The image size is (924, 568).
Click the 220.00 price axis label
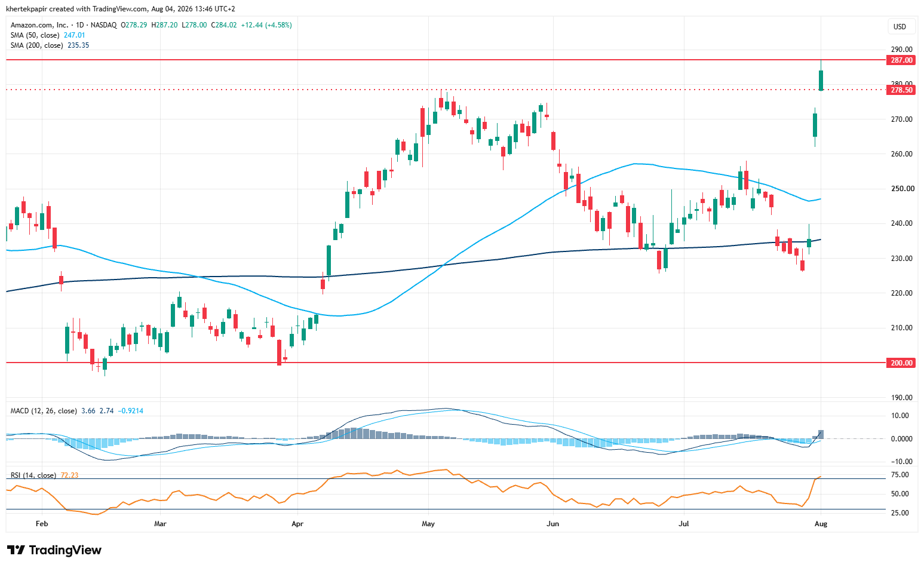pyautogui.click(x=901, y=293)
